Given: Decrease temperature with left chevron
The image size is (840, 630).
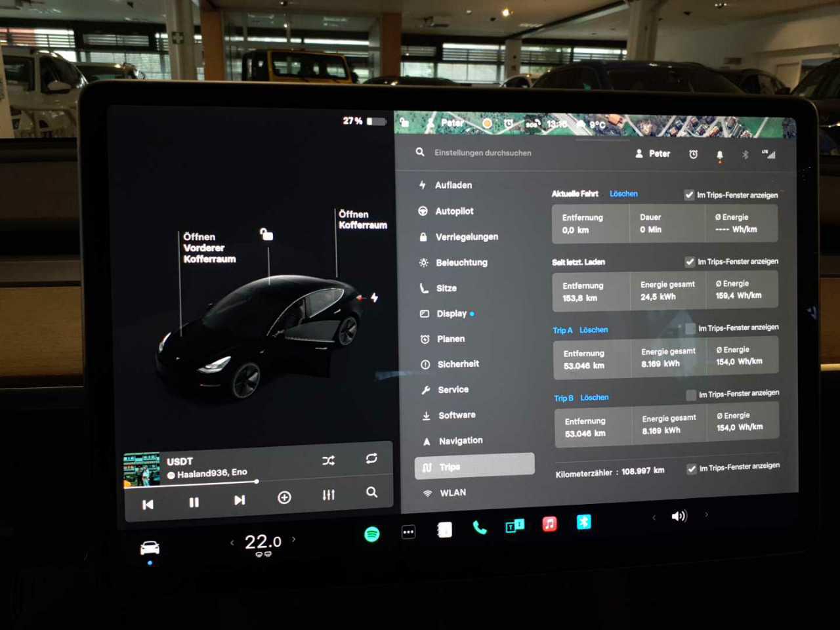Looking at the screenshot, I should [232, 543].
